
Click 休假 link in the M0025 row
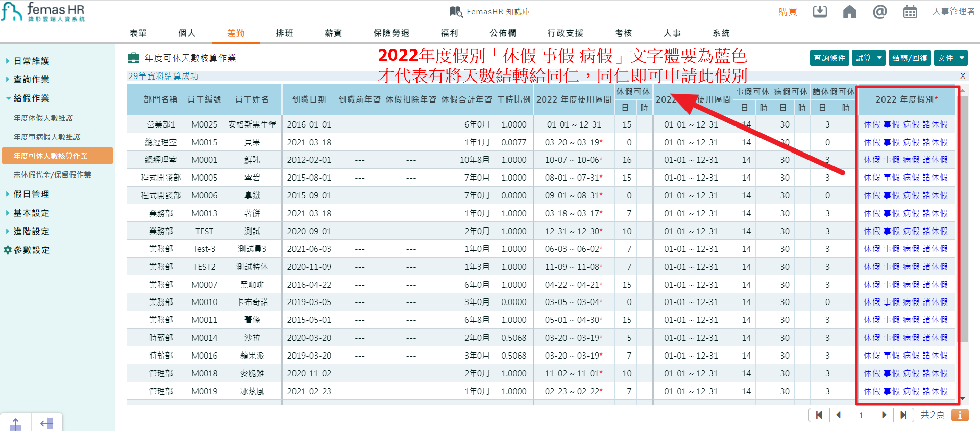[x=872, y=124]
